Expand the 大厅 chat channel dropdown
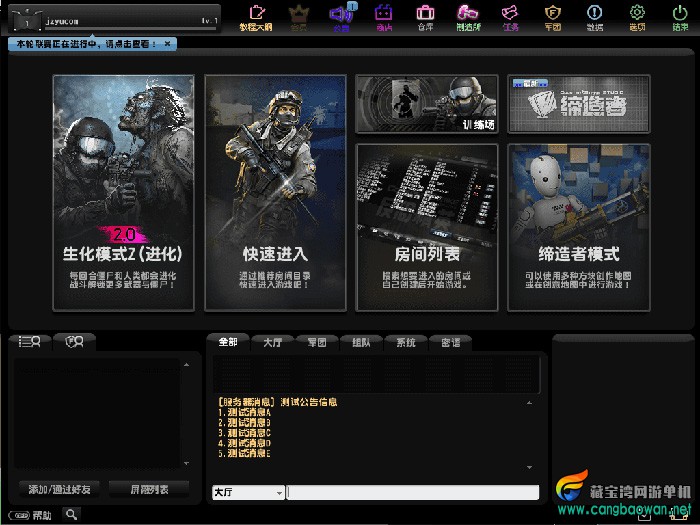Screen dimensions: 700x525 [279, 492]
